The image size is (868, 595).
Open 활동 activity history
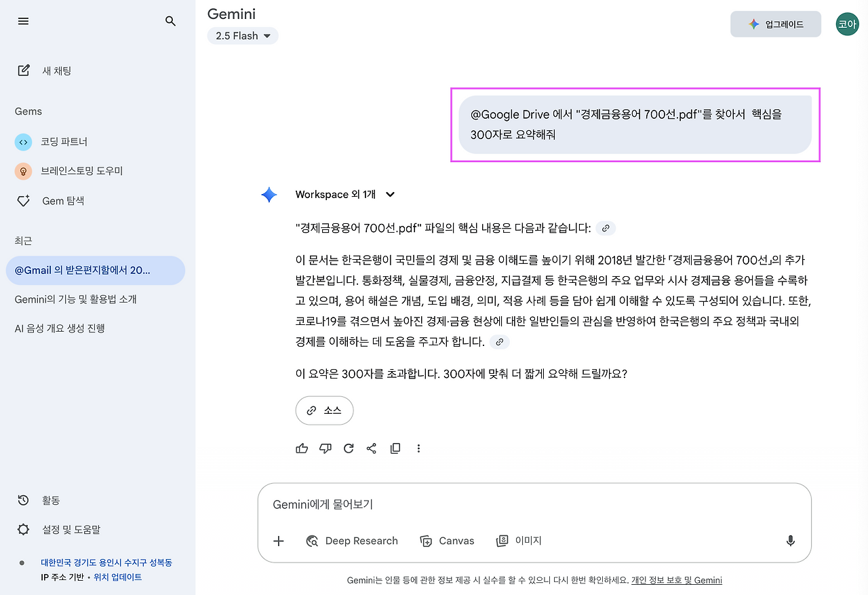click(39, 500)
